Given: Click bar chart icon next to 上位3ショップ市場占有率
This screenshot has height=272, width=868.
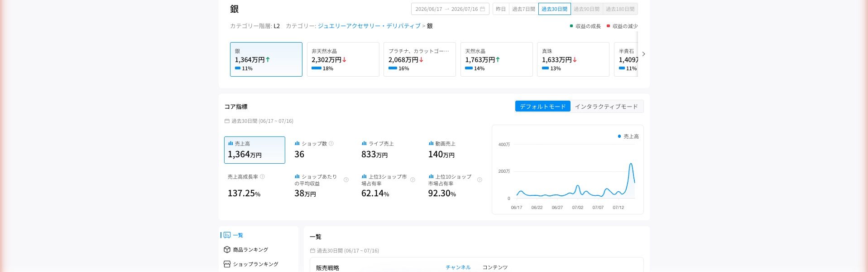Looking at the screenshot, I should tap(364, 176).
